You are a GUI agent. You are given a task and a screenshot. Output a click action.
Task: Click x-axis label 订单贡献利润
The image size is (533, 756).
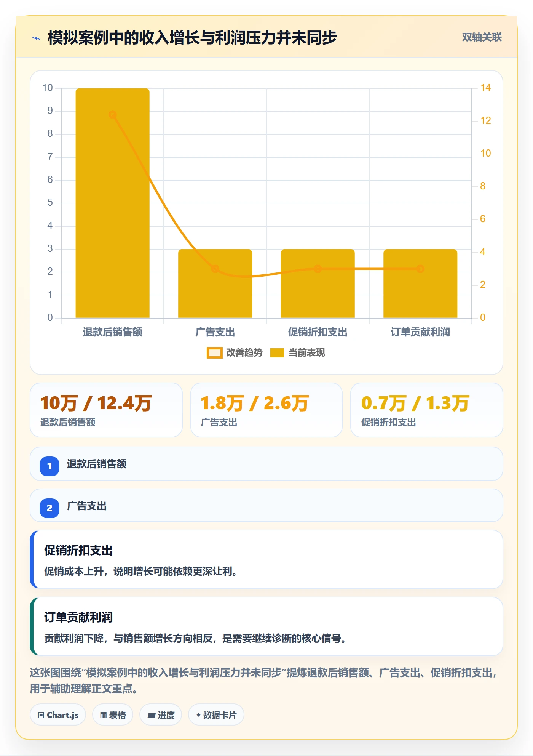pyautogui.click(x=420, y=332)
